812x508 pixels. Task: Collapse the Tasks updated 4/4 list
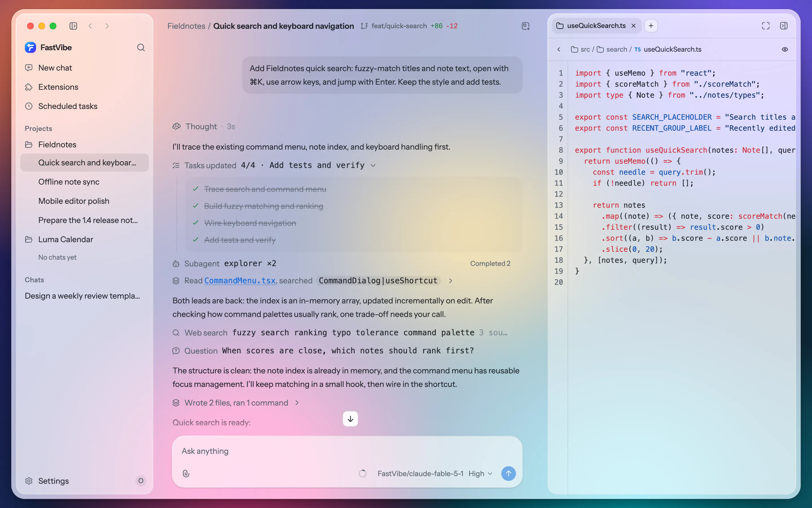click(373, 165)
